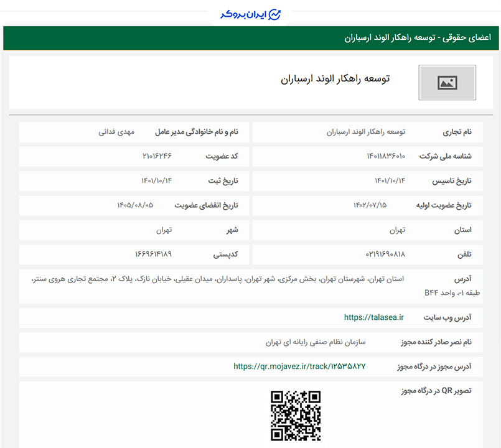Click the label شهر
Viewport: 501px width, 448px height.
tap(232, 230)
